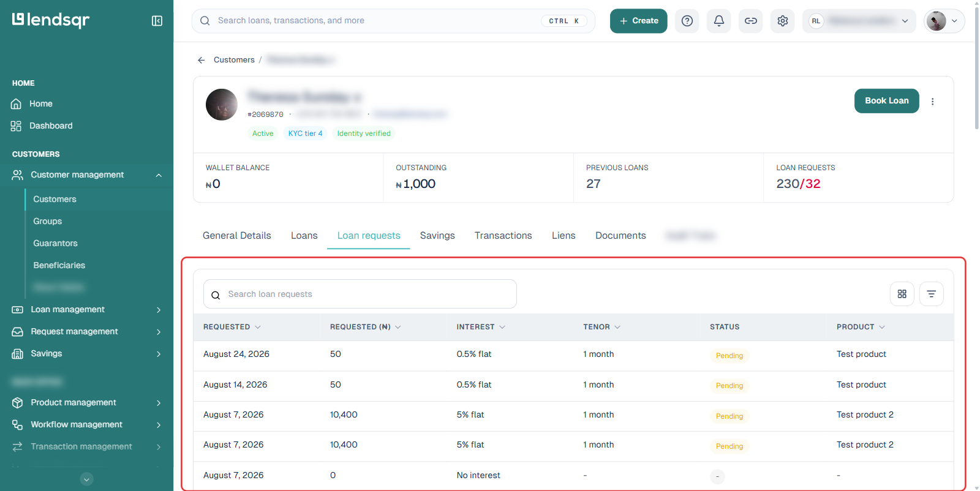Image resolution: width=980 pixels, height=491 pixels.
Task: Click the Request management inbox icon
Action: tap(18, 332)
